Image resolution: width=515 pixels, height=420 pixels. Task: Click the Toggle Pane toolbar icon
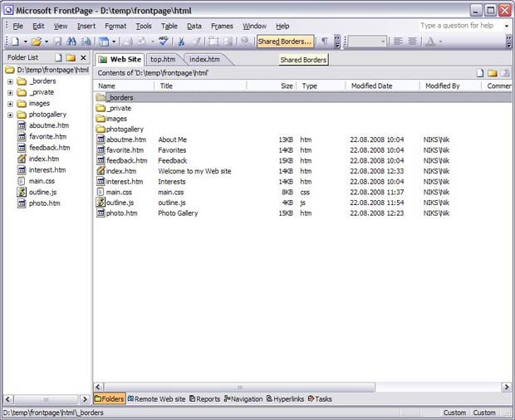104,42
